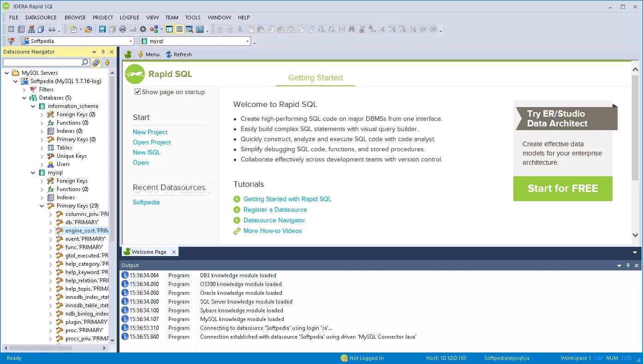
Task: Close the Welcome Page tab
Action: (174, 252)
